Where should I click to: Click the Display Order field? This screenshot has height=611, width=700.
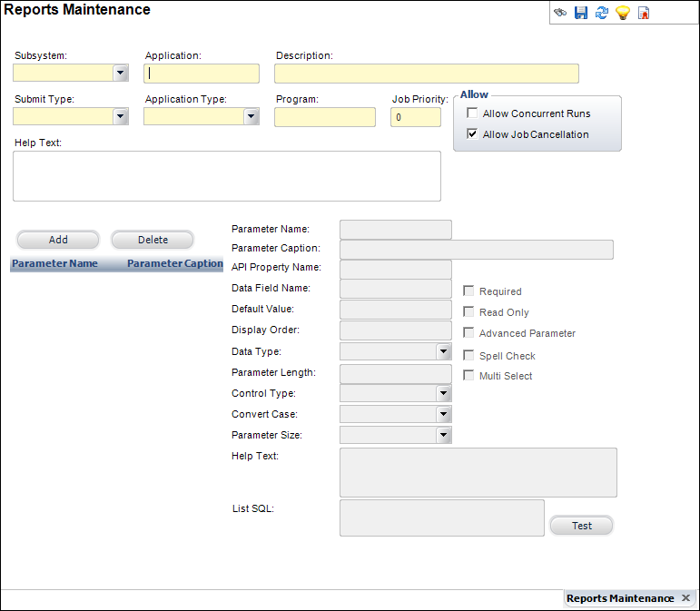tap(396, 330)
